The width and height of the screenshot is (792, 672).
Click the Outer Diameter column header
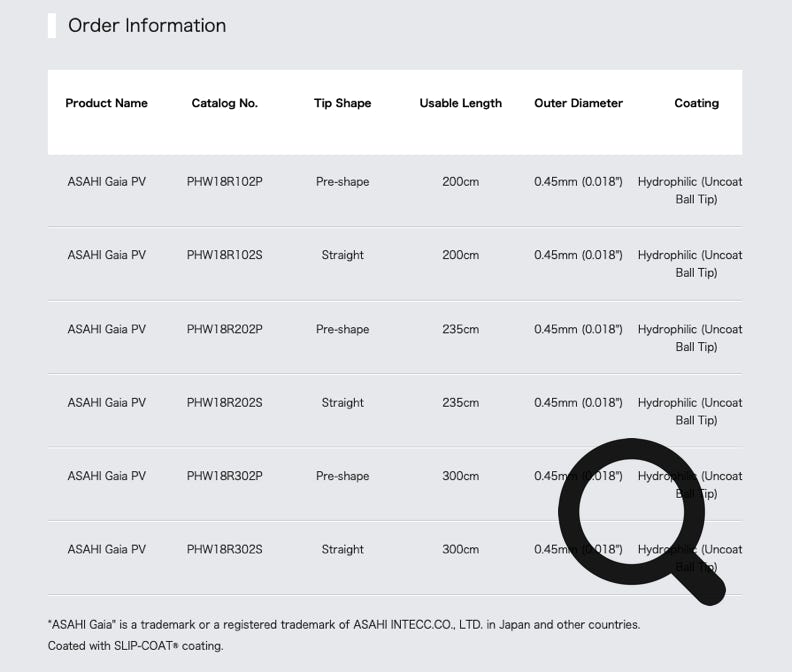click(x=578, y=103)
